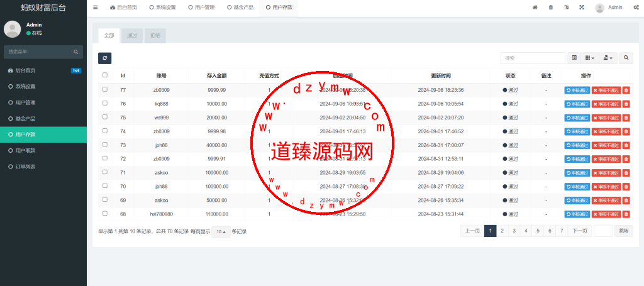Click the Admin avatar in top bar

click(599, 8)
